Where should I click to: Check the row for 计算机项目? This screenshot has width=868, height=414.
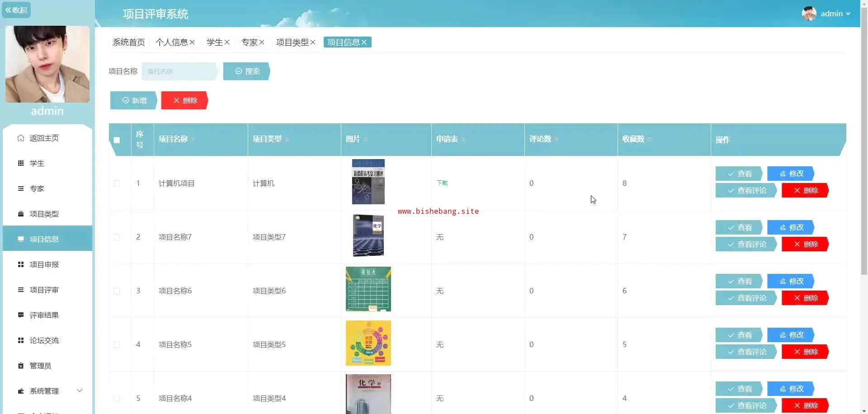coord(117,183)
